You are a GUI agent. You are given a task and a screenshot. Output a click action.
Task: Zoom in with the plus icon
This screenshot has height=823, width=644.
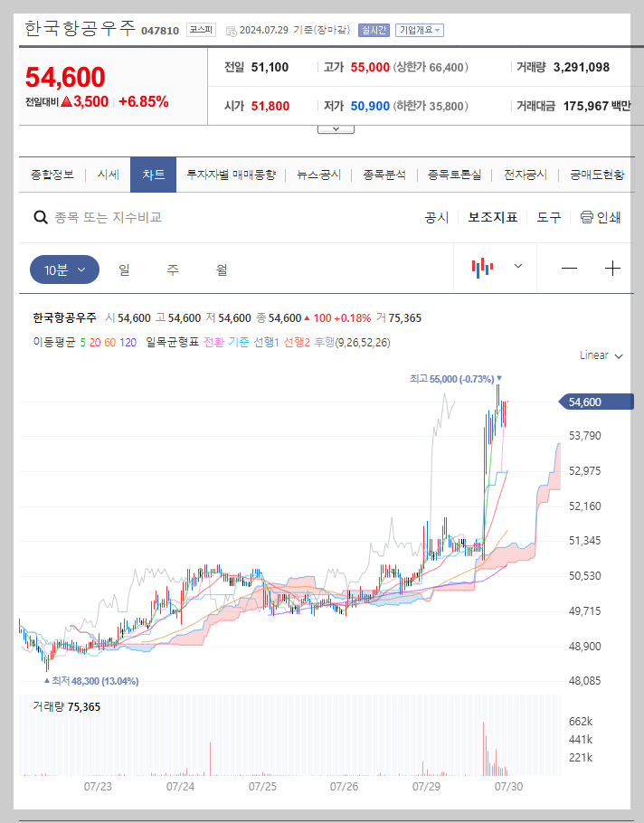tap(613, 268)
